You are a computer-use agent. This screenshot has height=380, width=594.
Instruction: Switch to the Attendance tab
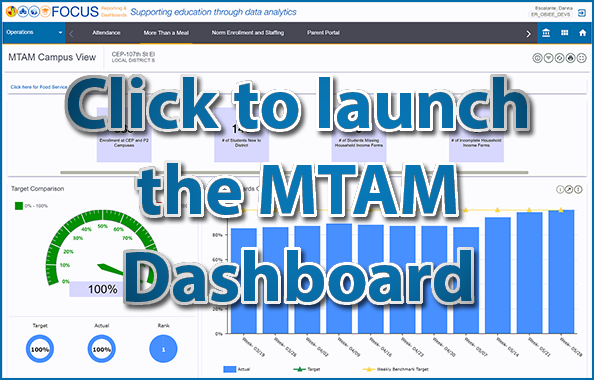(106, 33)
